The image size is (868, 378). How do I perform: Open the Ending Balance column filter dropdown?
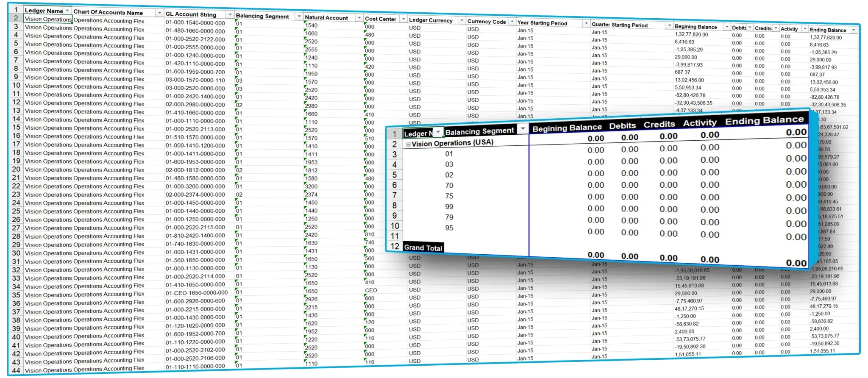(853, 30)
